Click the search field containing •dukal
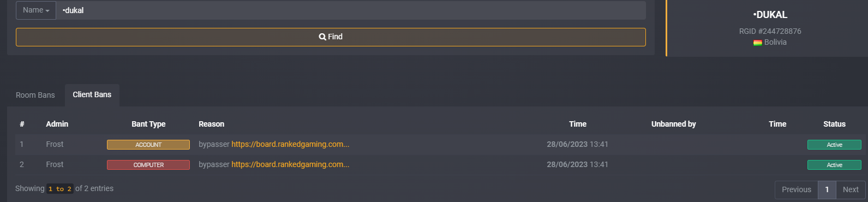The height and width of the screenshot is (202, 868). (351, 10)
